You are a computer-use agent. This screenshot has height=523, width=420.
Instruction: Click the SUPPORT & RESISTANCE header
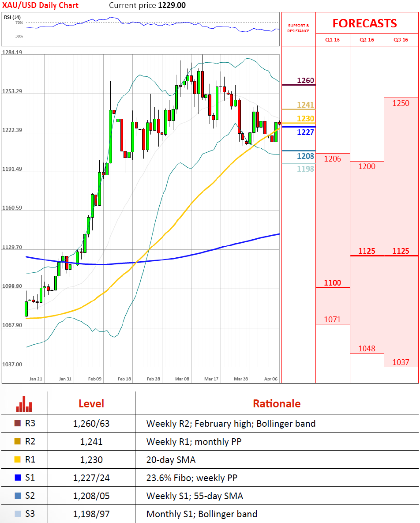(x=298, y=28)
